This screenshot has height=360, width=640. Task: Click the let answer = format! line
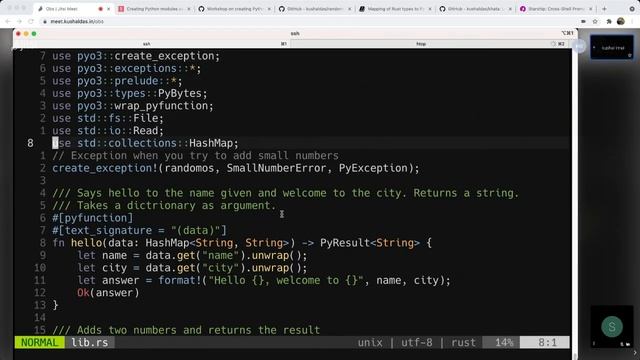[264, 280]
